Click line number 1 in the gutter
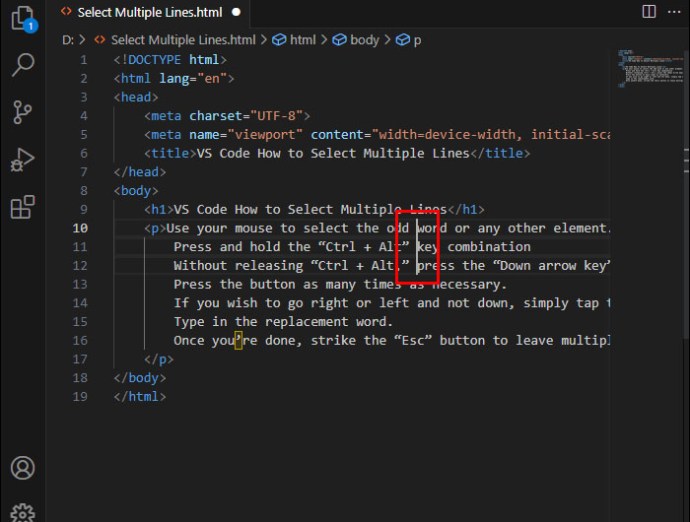Screen dimensions: 690x522 84,59
